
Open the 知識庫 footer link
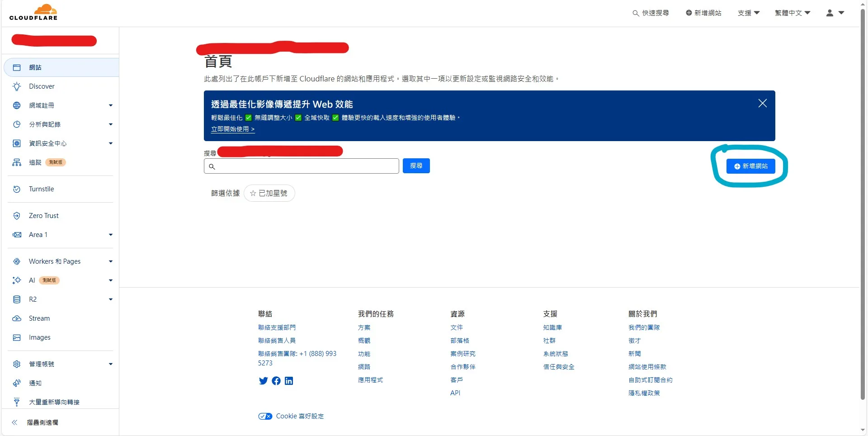[x=552, y=327]
